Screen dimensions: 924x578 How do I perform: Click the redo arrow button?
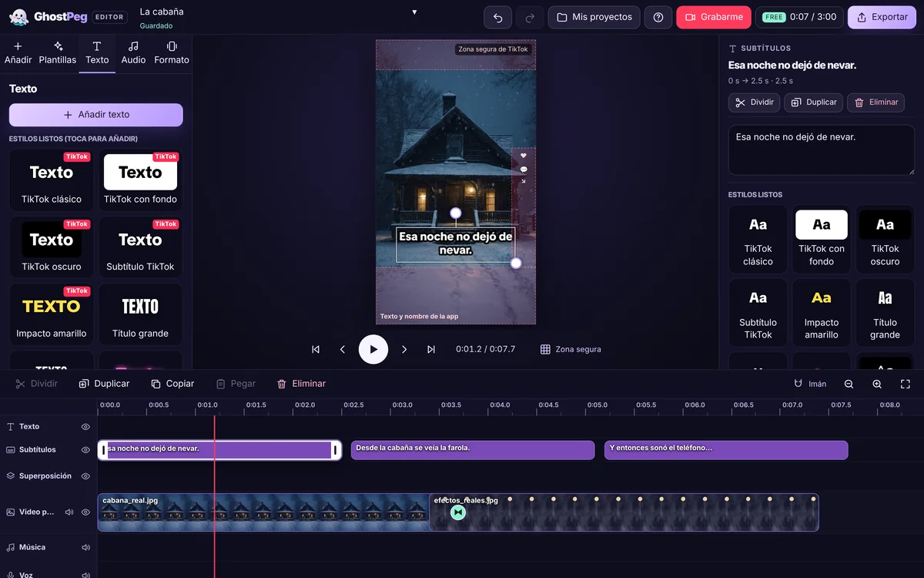click(x=530, y=17)
